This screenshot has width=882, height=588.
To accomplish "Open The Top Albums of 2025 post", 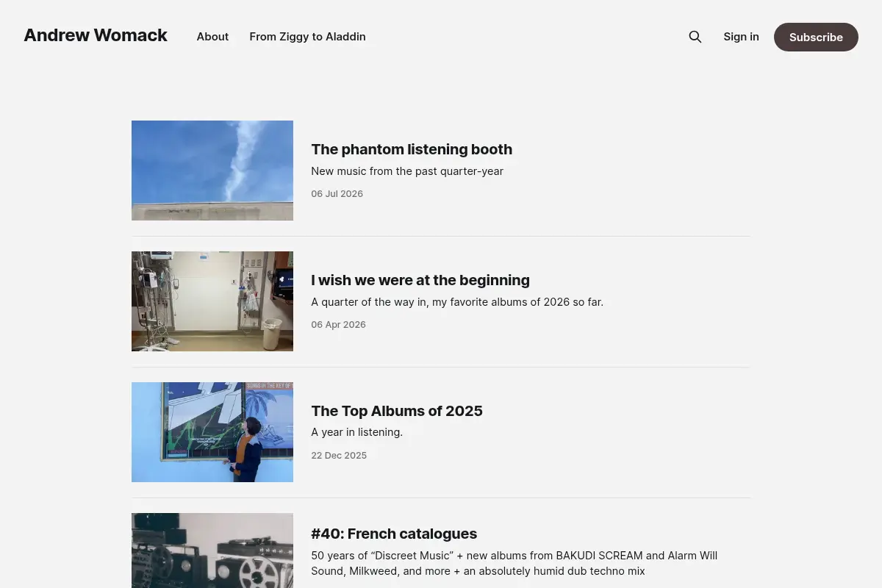I will (397, 411).
